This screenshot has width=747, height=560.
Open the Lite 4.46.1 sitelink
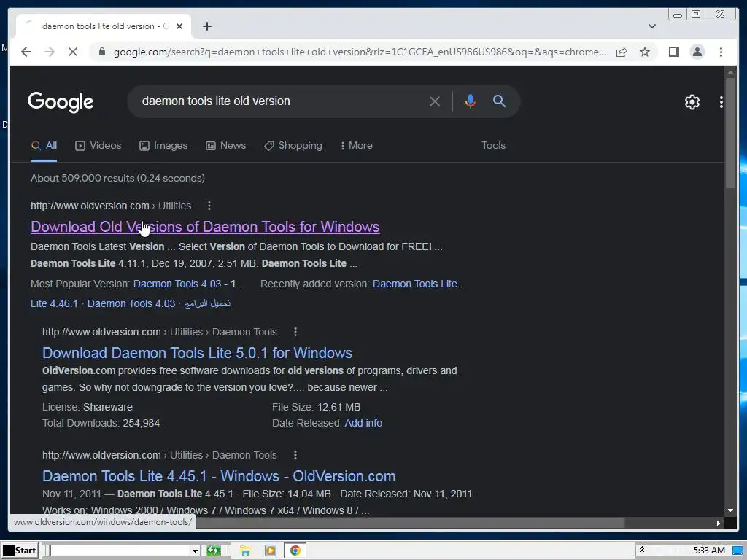54,304
